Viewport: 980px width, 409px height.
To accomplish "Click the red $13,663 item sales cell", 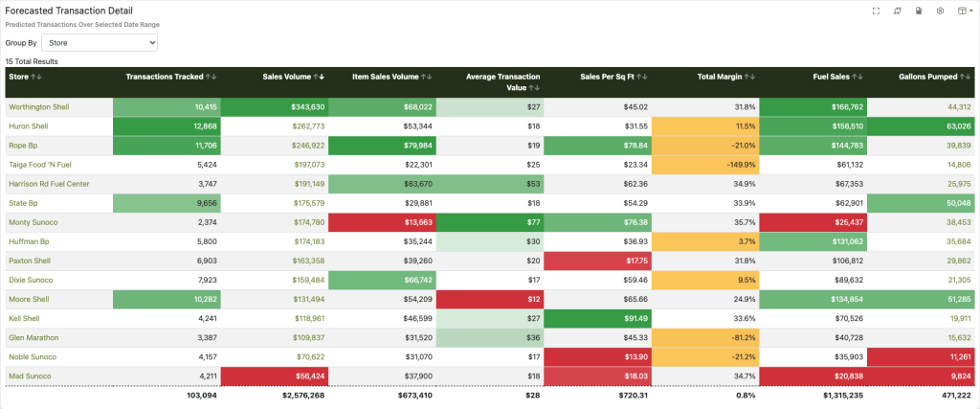I will [x=382, y=222].
